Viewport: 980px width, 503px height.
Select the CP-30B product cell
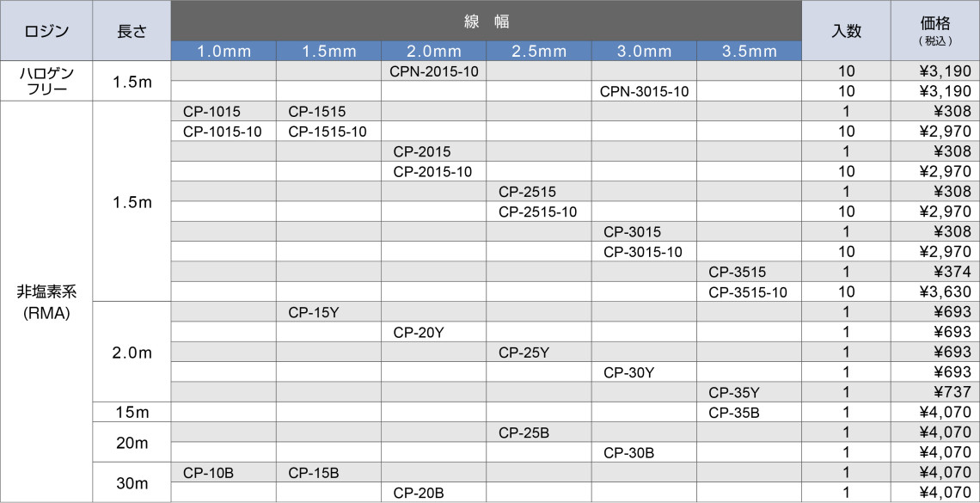click(x=629, y=453)
